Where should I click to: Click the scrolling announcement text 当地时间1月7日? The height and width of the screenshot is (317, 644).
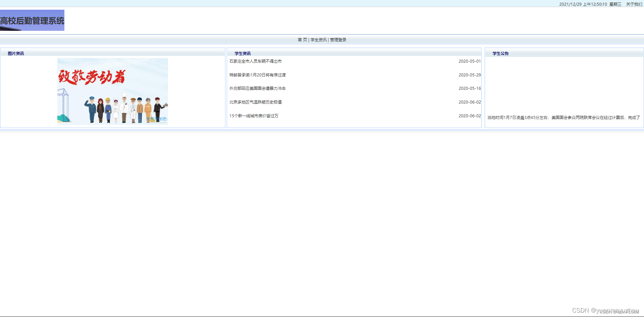click(x=564, y=118)
